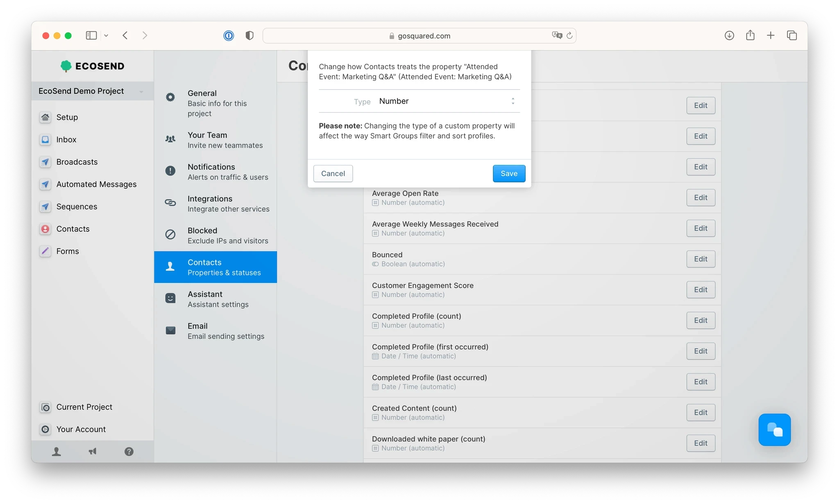
Task: Cancel the property type dialog
Action: (333, 174)
